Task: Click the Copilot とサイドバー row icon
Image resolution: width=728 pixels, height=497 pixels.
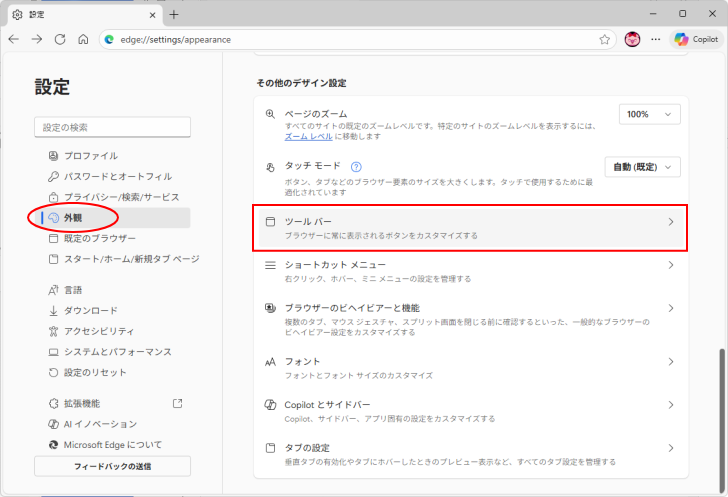Action: (270, 405)
